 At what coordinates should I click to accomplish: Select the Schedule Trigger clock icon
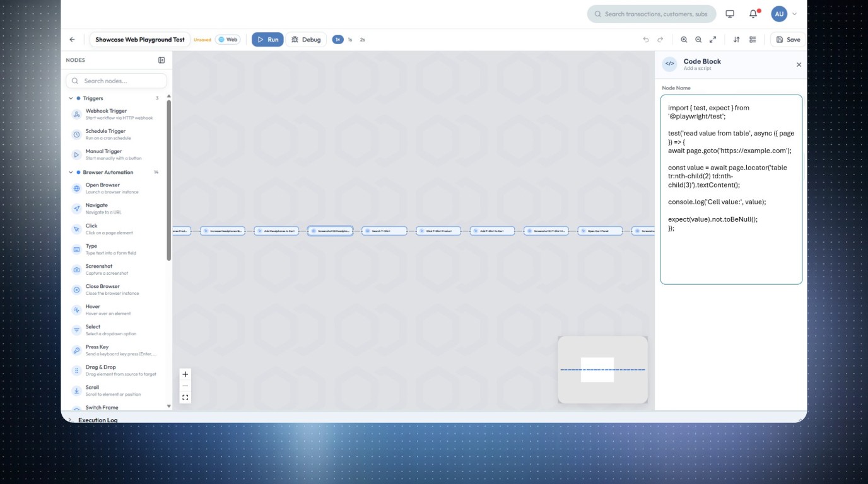point(76,134)
